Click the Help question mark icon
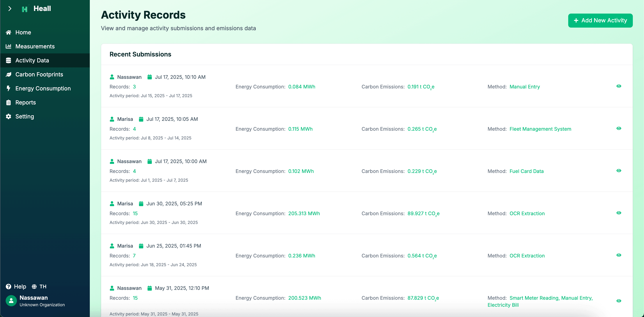 tap(9, 287)
